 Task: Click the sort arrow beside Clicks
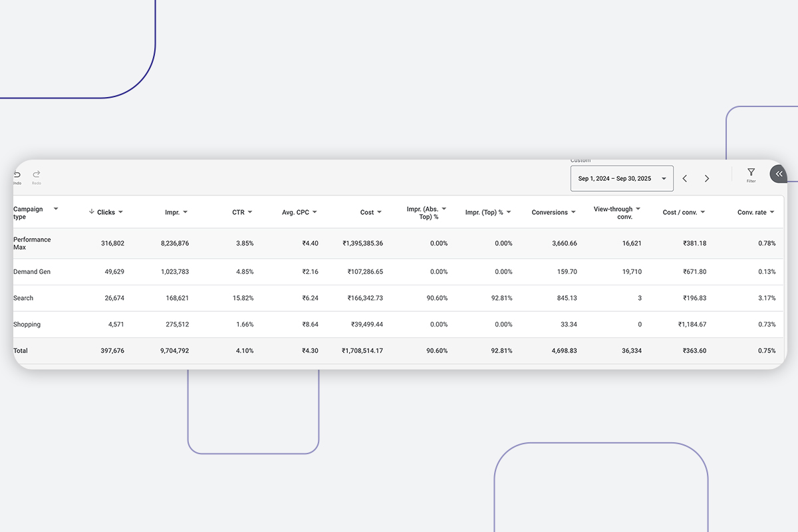click(x=91, y=212)
